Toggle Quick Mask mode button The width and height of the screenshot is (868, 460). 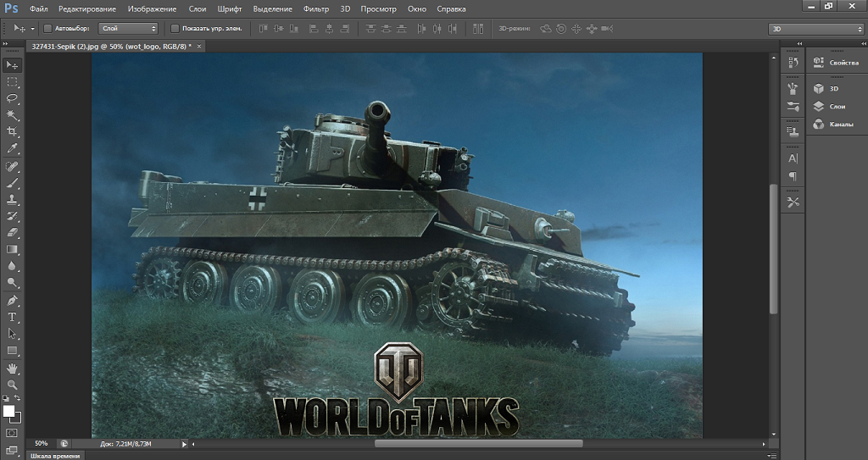tap(12, 433)
